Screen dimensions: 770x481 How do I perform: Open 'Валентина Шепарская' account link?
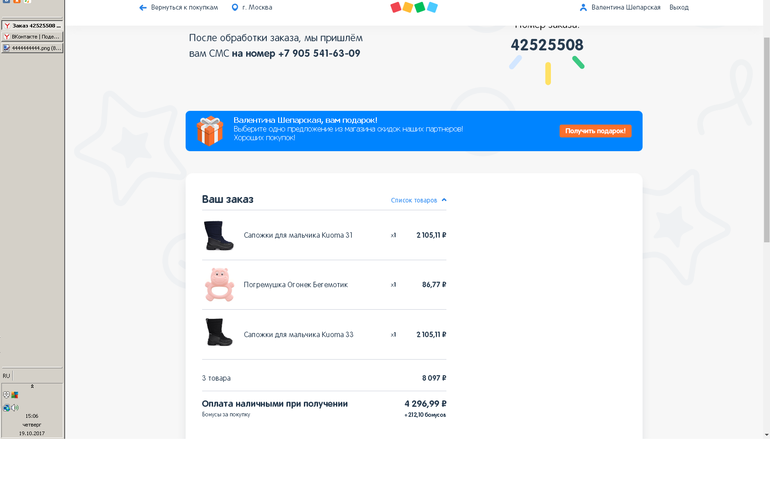(625, 7)
